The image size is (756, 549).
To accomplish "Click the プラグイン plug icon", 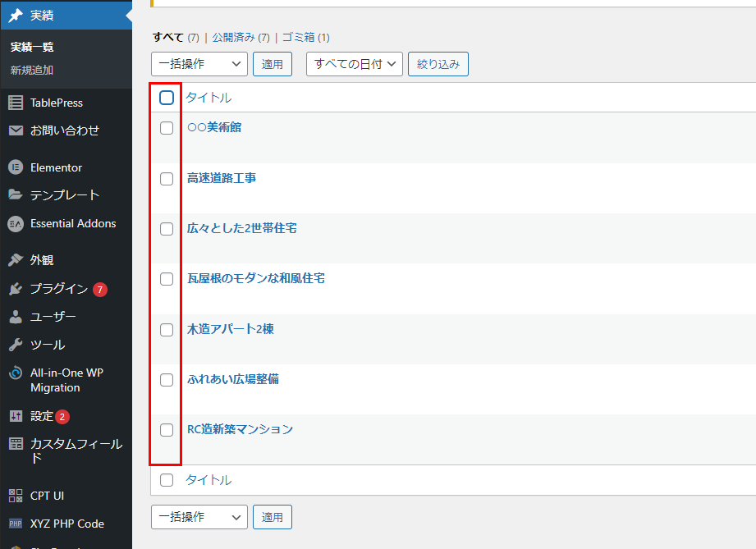I will click(16, 289).
